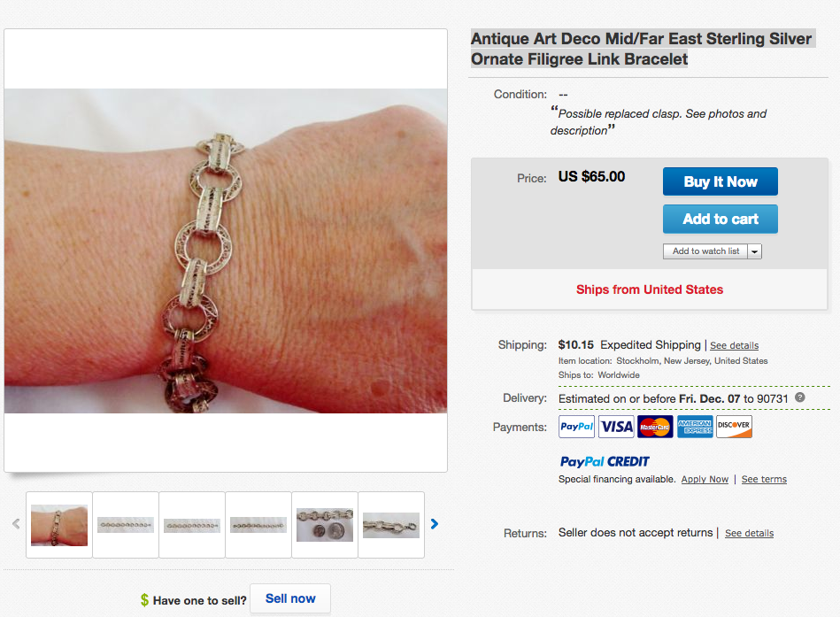Click the American Express icon
840x617 pixels.
click(x=695, y=427)
